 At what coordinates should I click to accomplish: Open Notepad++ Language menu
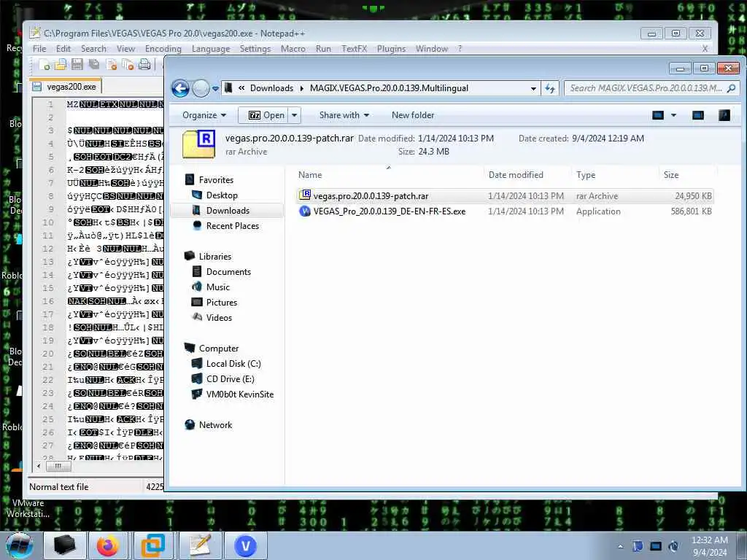tap(211, 49)
